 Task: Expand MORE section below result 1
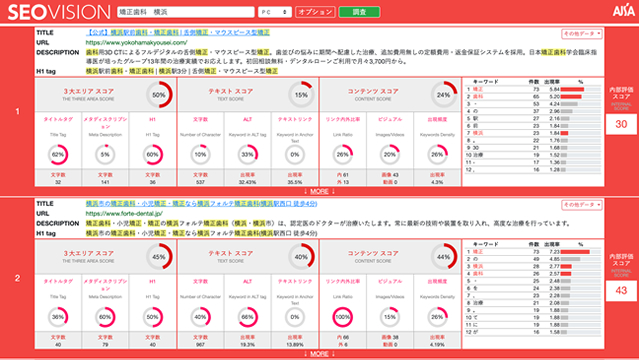[319, 191]
